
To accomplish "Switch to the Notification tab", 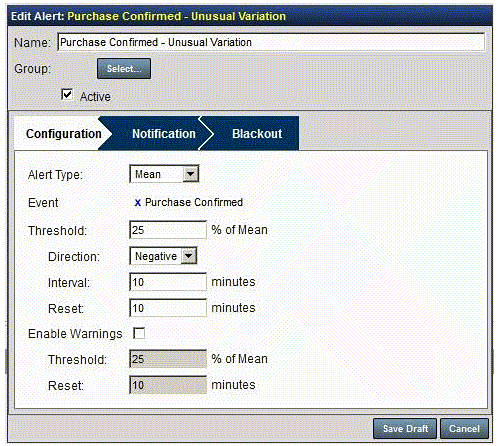I will (164, 134).
